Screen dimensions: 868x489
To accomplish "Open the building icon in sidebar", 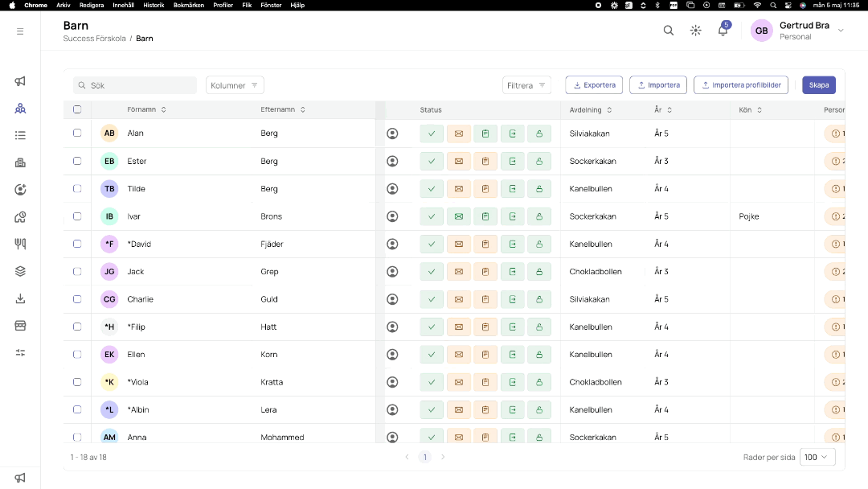I will click(x=20, y=162).
